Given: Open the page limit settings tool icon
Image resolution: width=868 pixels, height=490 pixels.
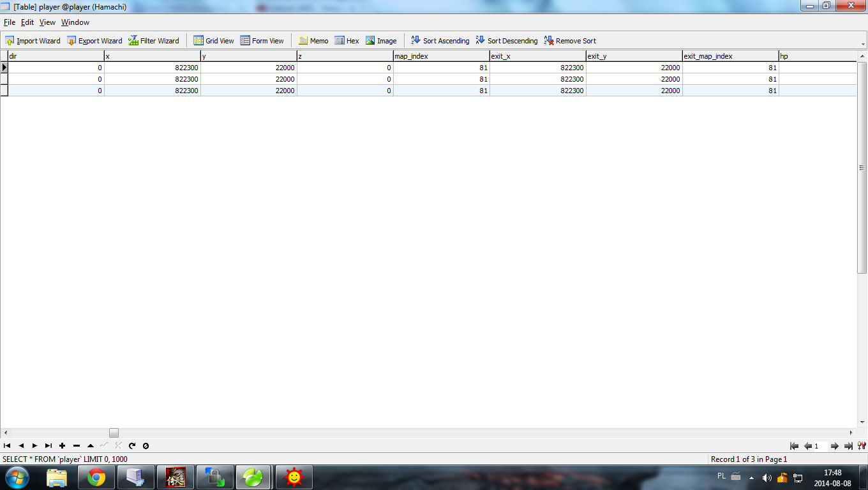Looking at the screenshot, I should click(x=861, y=446).
